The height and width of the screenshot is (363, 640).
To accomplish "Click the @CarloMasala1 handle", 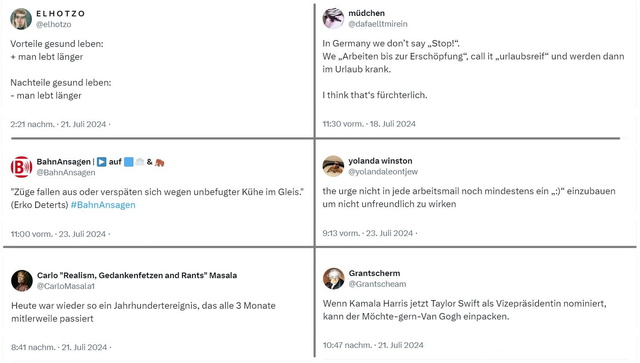I will click(66, 286).
